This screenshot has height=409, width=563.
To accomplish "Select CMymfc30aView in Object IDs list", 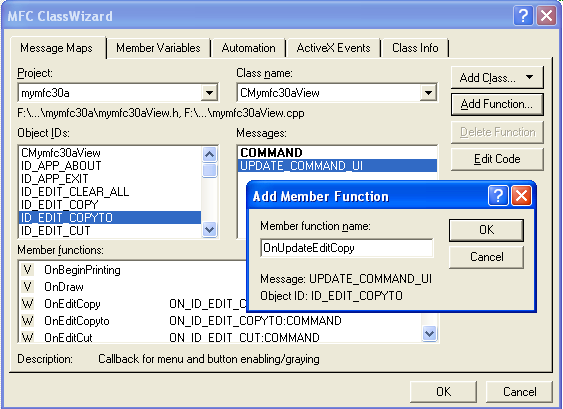I will point(110,153).
